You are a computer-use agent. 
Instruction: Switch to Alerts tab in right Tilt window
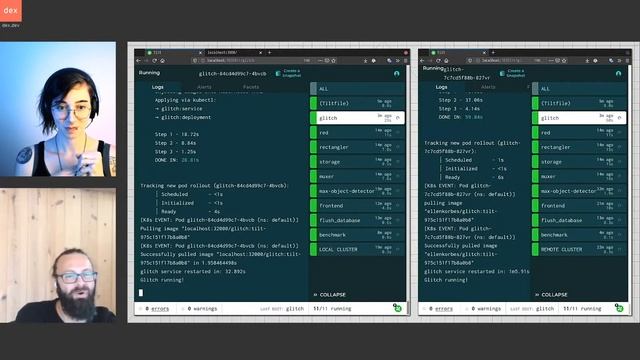488,87
